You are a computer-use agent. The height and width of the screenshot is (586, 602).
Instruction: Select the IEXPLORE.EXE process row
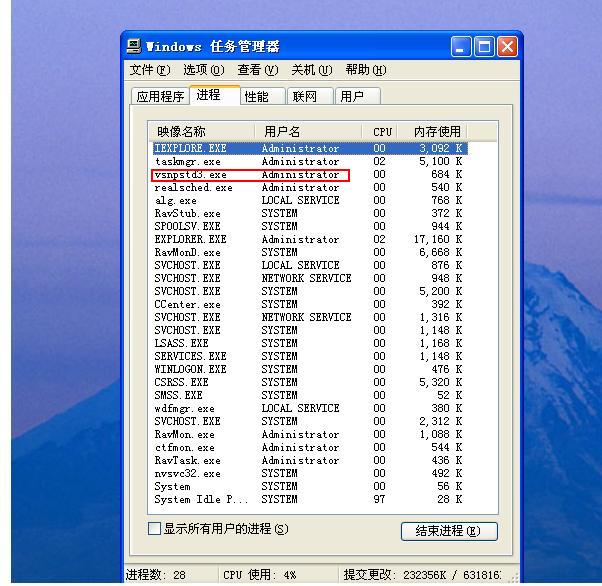coord(310,148)
